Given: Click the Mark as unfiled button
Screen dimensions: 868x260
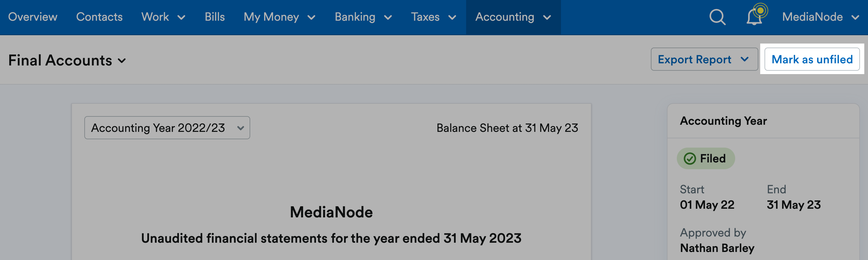Looking at the screenshot, I should coord(812,59).
